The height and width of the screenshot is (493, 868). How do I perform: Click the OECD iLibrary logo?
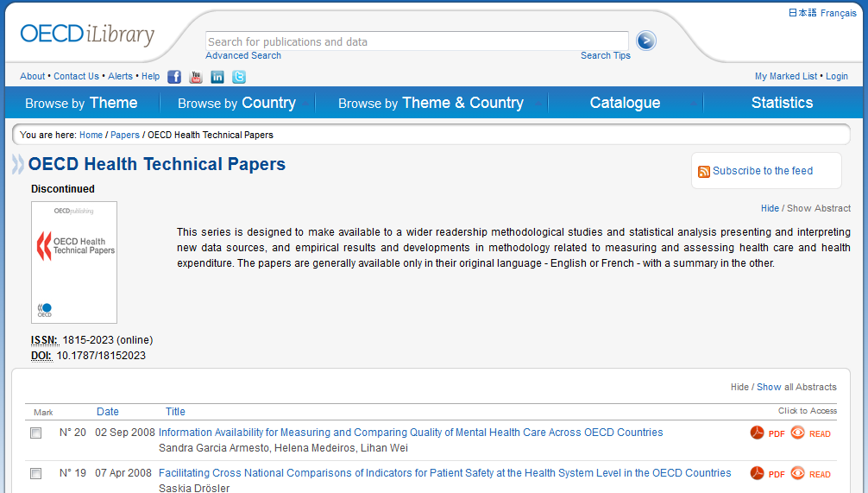click(87, 35)
